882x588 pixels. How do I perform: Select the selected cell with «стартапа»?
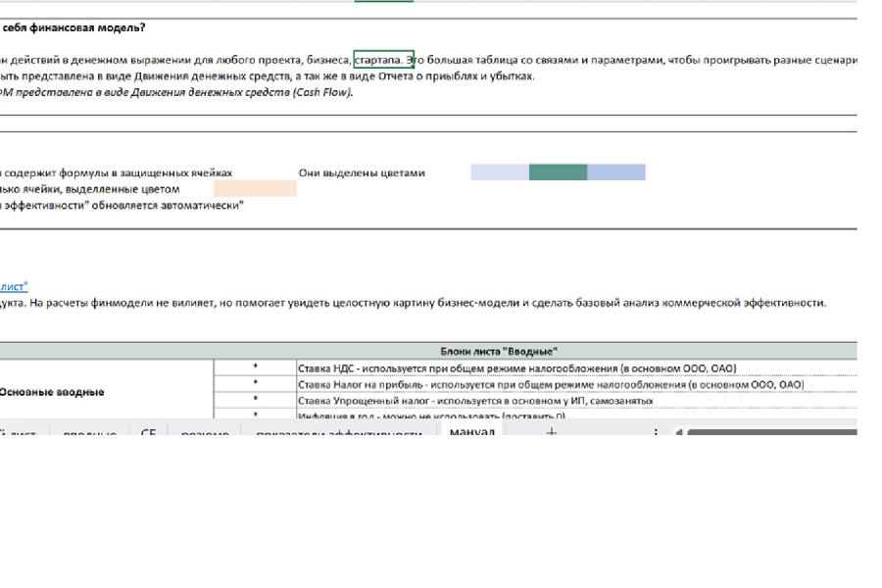click(383, 59)
